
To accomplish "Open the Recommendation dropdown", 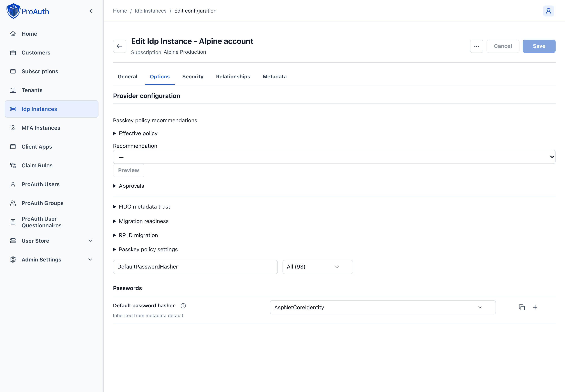I will point(334,157).
